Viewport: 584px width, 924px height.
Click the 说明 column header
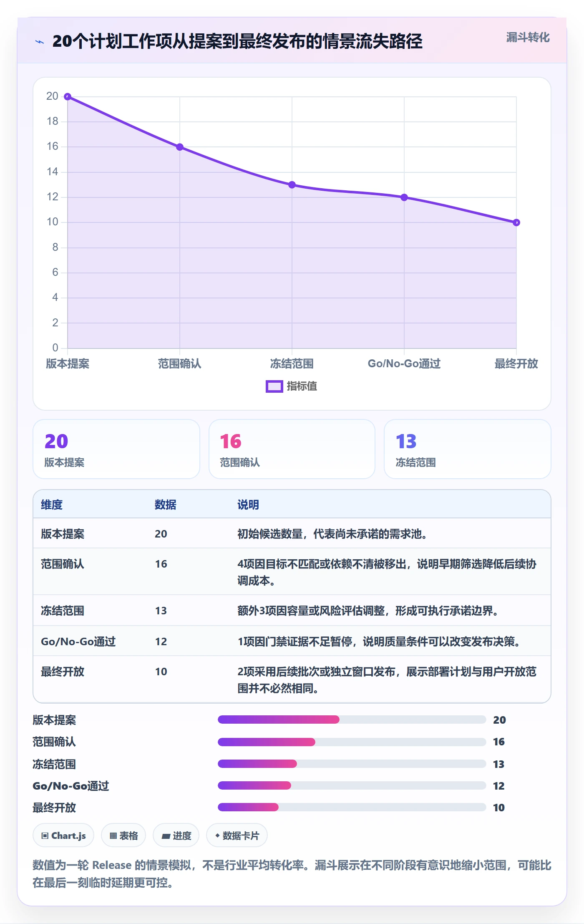pos(248,505)
